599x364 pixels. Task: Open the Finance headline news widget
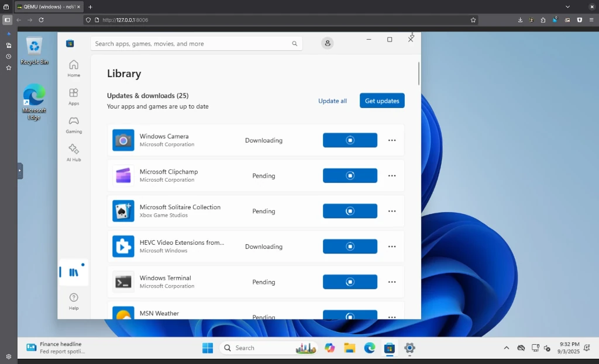point(56,348)
